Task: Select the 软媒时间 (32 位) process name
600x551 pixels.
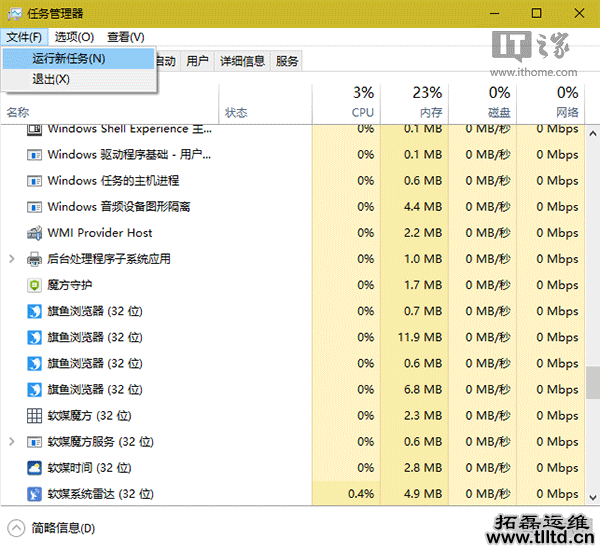Action: click(x=90, y=468)
